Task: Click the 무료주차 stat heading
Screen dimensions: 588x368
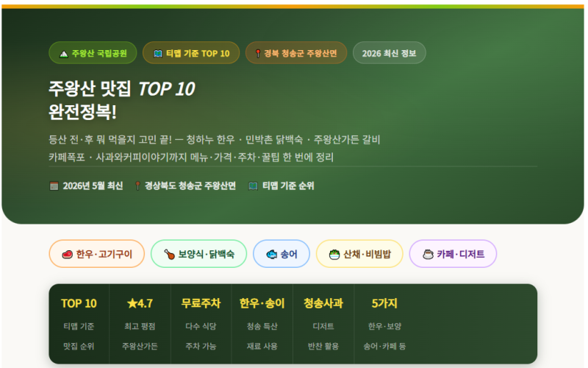Action: click(201, 303)
